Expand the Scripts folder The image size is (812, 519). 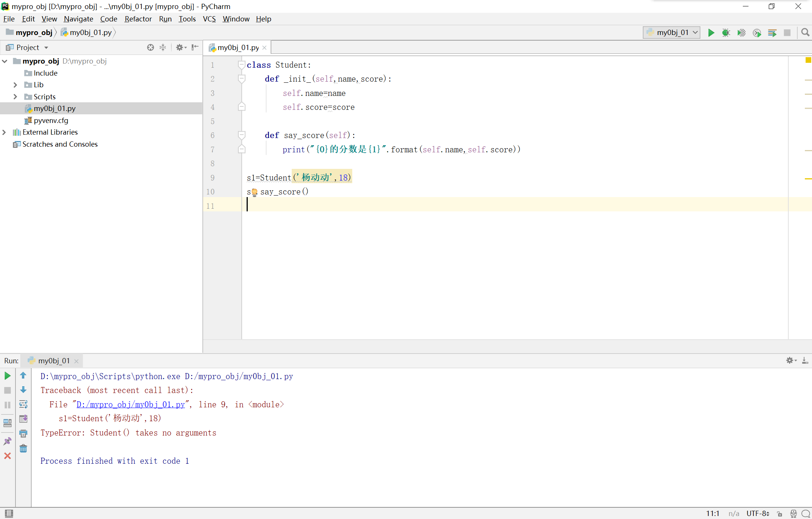coord(15,97)
